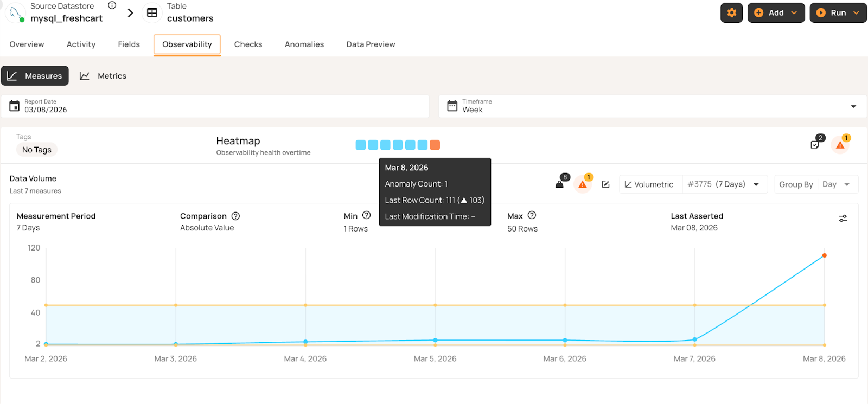
Task: Click the Mar 4 data point on the blue line
Action: (305, 342)
